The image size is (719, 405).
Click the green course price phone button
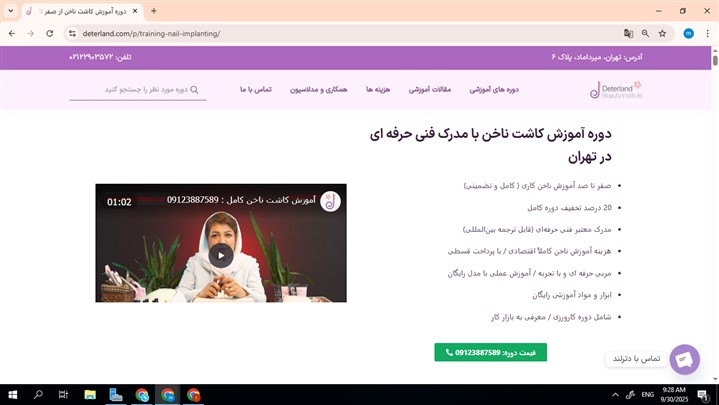point(490,352)
